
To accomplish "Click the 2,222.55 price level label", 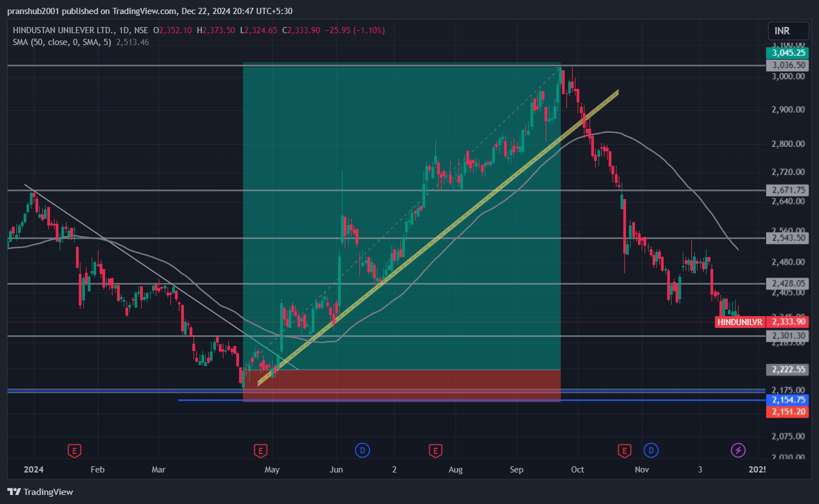I will (x=788, y=370).
